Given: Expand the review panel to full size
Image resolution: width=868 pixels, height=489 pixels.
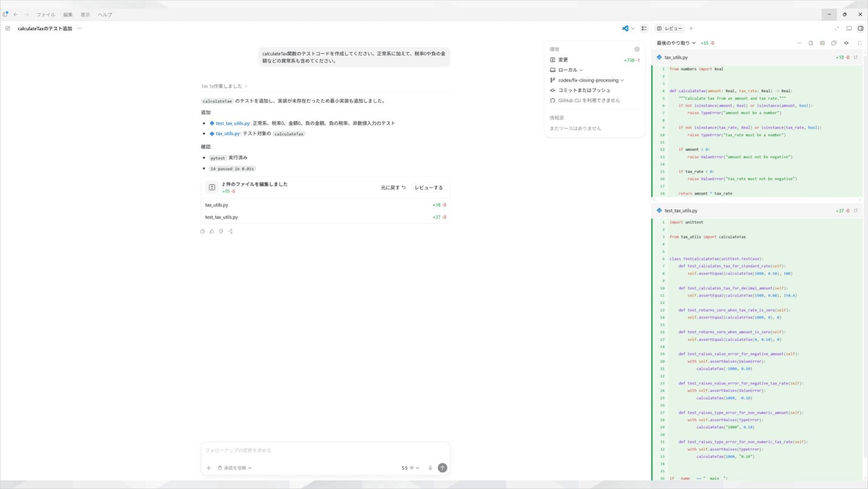Looking at the screenshot, I should [837, 28].
